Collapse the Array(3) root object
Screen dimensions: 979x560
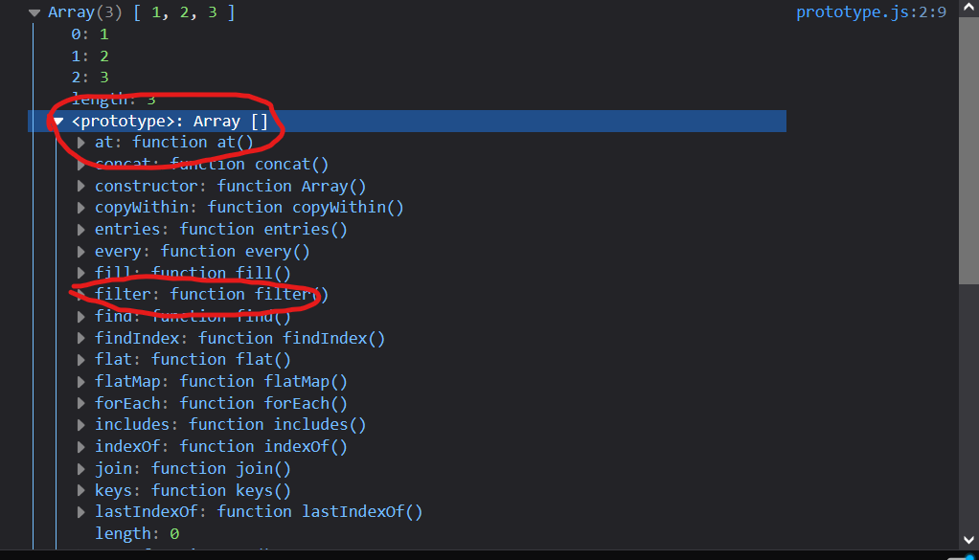(x=34, y=13)
